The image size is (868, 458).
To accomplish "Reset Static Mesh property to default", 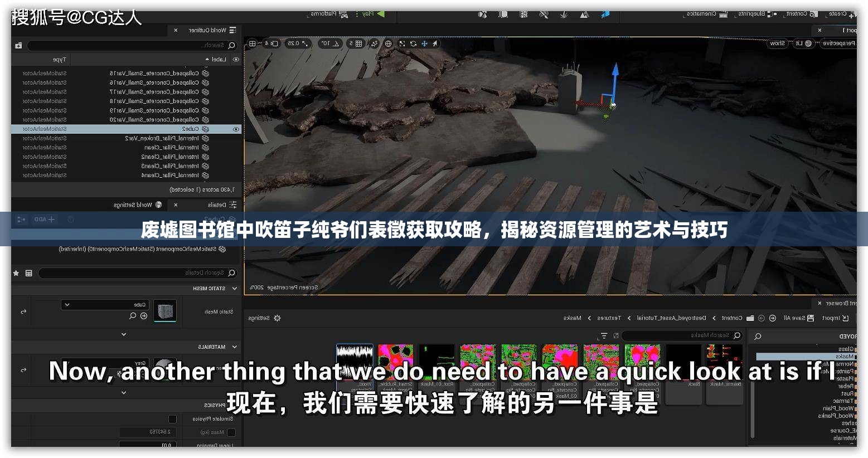I will tap(23, 312).
